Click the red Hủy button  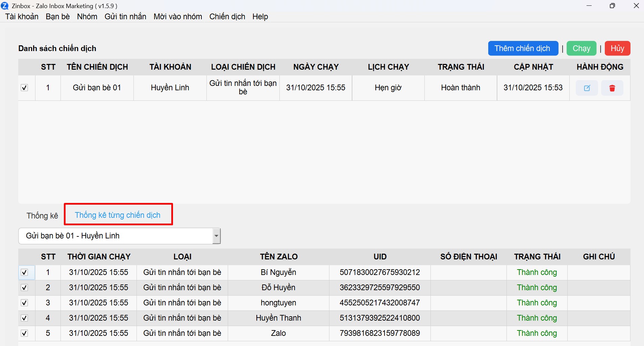click(617, 48)
